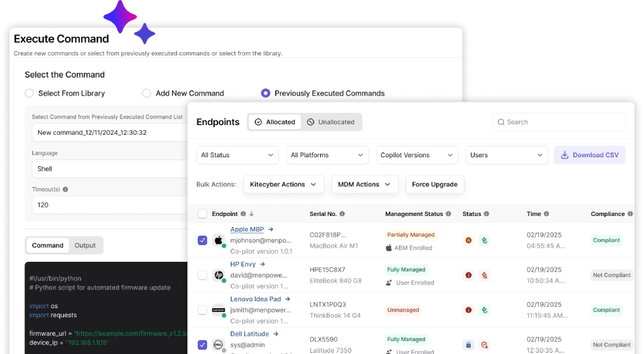Click the Timeout(s) info icon
The height and width of the screenshot is (354, 644).
click(x=65, y=190)
